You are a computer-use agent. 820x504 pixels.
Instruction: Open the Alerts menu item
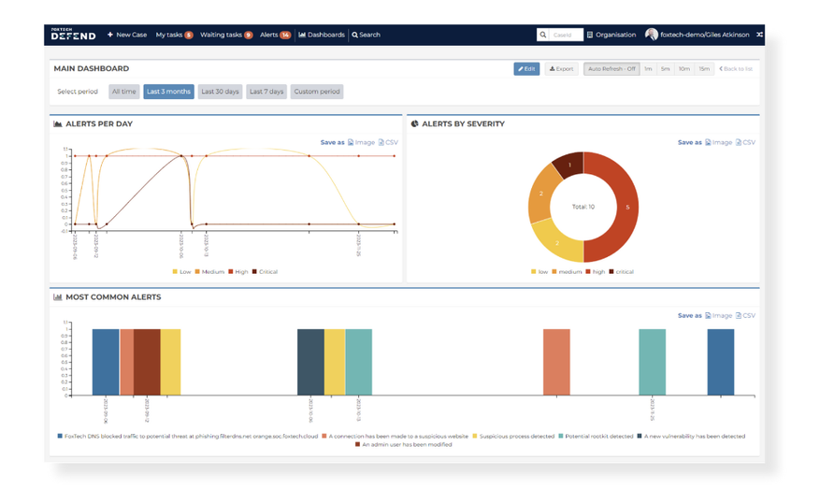pyautogui.click(x=275, y=35)
